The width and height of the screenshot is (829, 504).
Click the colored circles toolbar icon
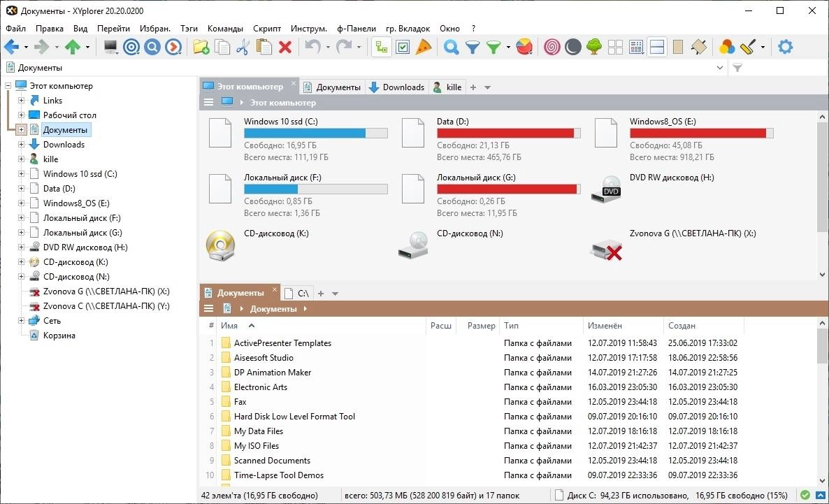coord(726,47)
